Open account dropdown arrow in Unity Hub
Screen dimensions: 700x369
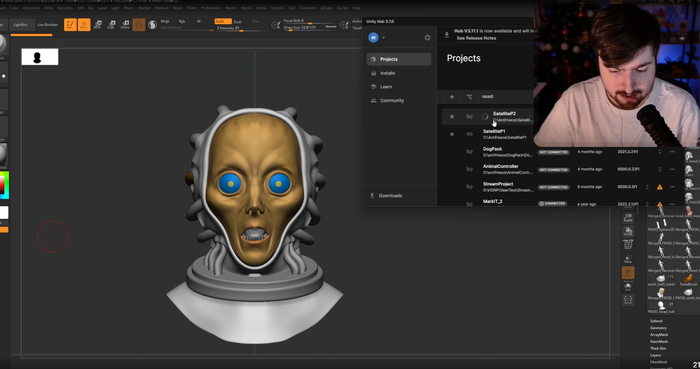click(383, 37)
